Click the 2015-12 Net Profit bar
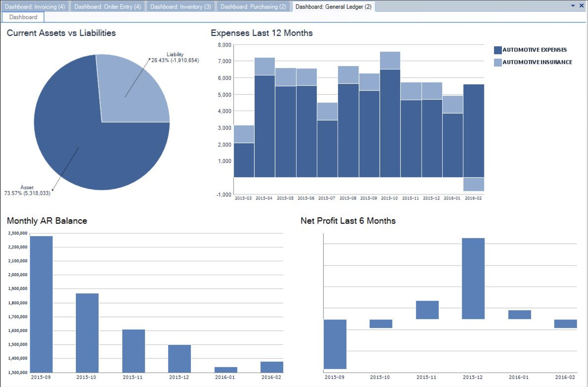588x387 pixels. click(473, 278)
